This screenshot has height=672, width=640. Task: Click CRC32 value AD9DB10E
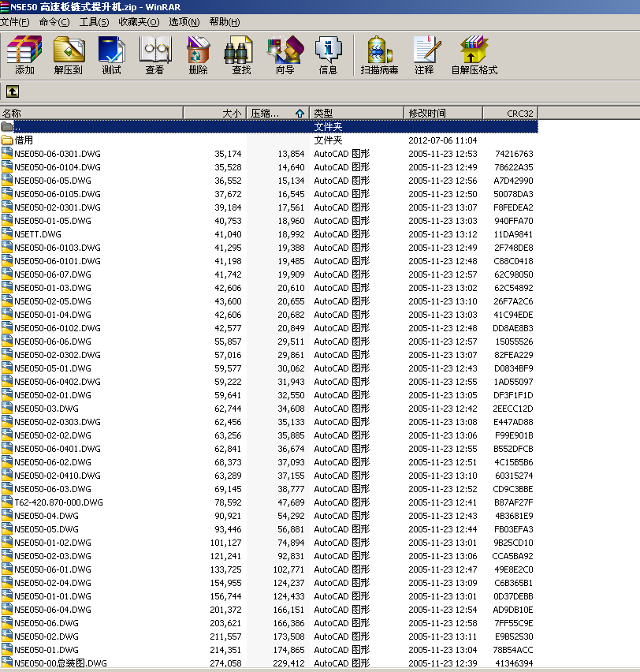pos(513,610)
